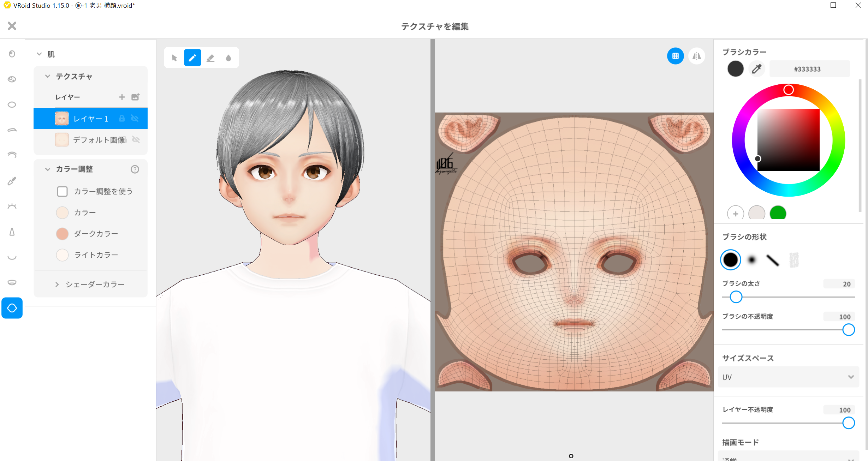
Task: Choose the green saved color swatch
Action: (x=778, y=213)
